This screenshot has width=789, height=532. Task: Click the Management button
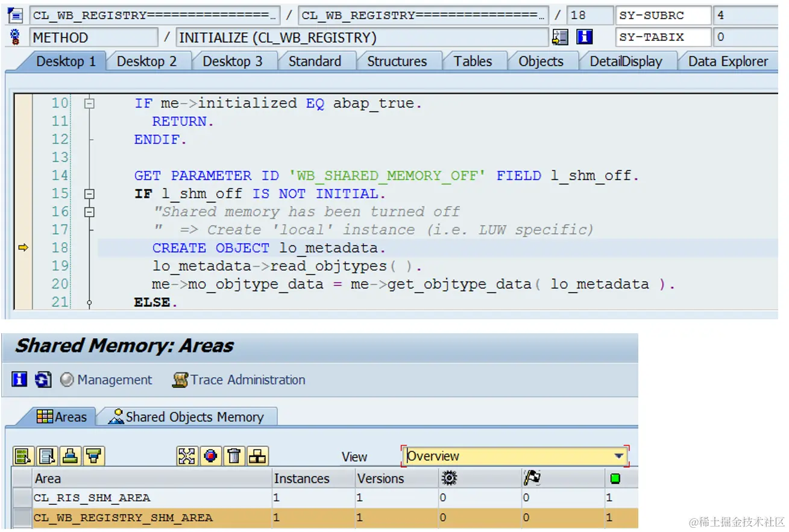(106, 380)
